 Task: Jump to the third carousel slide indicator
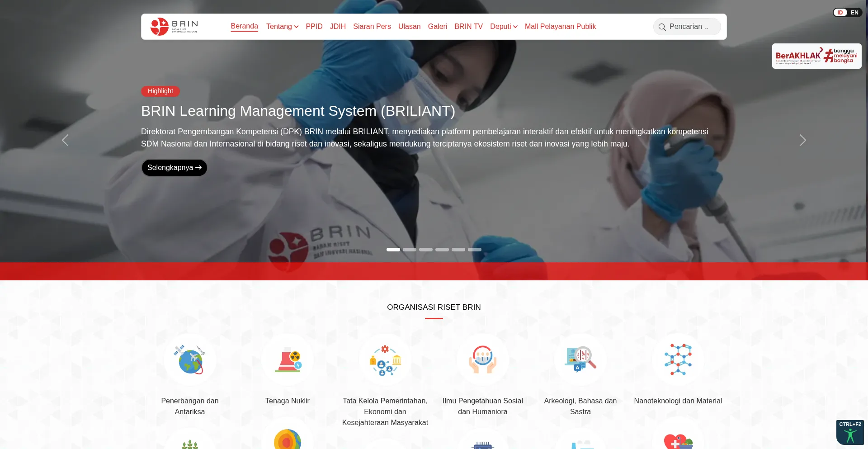click(x=426, y=250)
